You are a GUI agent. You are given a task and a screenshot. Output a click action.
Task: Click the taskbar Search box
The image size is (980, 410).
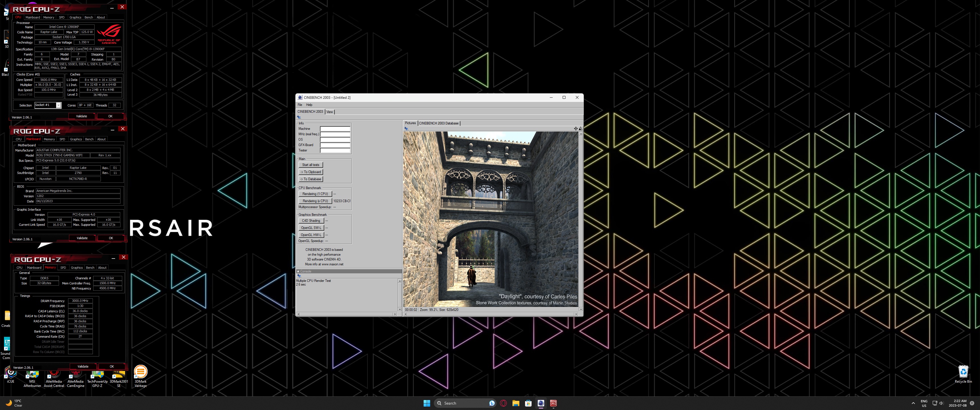465,403
